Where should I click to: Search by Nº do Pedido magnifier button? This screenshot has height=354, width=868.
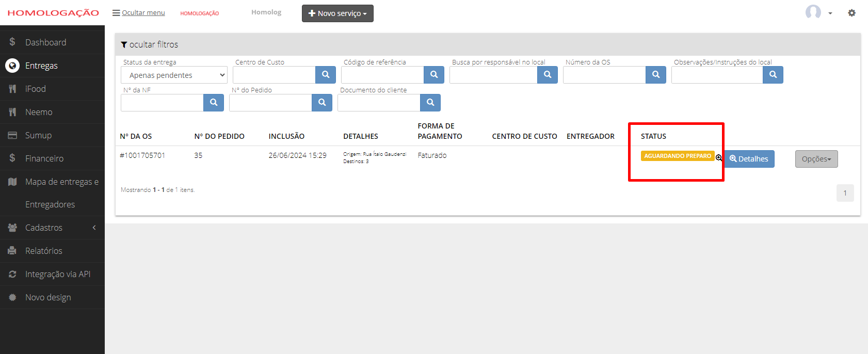(322, 103)
